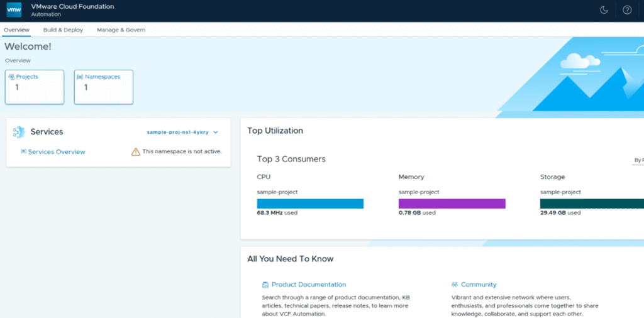
Task: Click the Community people icon
Action: 454,285
